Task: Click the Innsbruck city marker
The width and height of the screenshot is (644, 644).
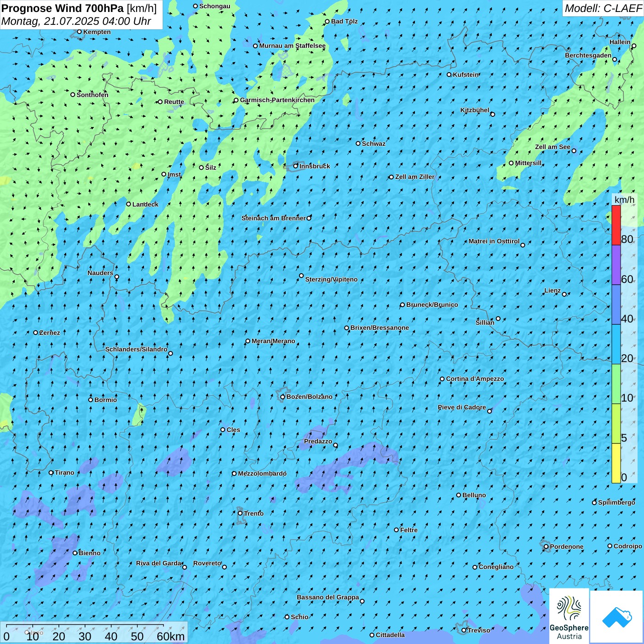Action: coord(296,166)
